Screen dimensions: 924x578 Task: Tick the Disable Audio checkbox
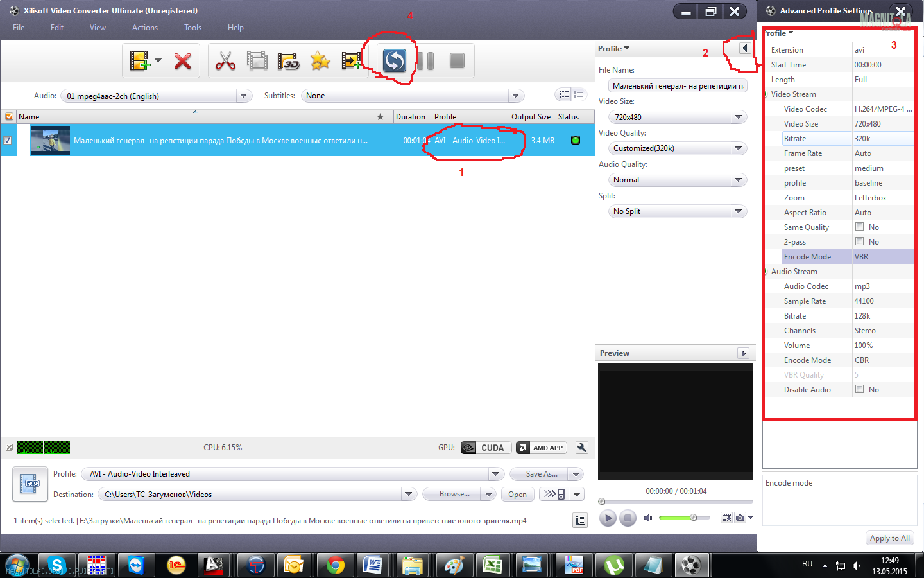tap(859, 389)
